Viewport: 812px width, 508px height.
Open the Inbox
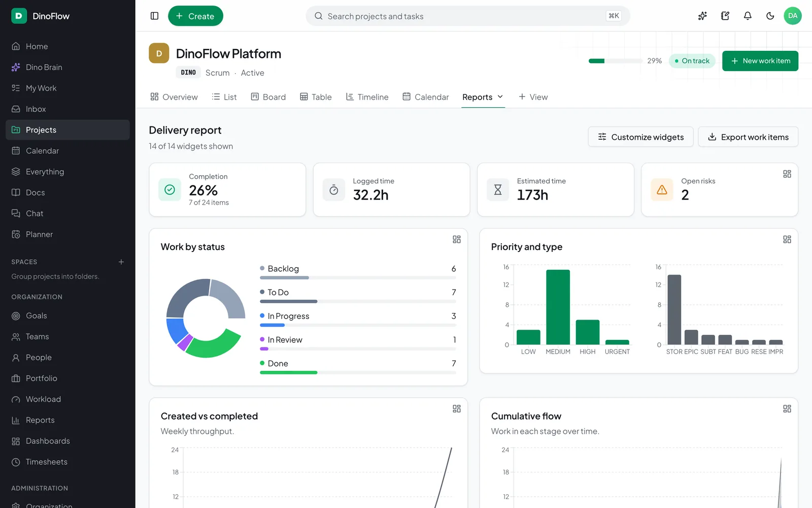click(67, 109)
